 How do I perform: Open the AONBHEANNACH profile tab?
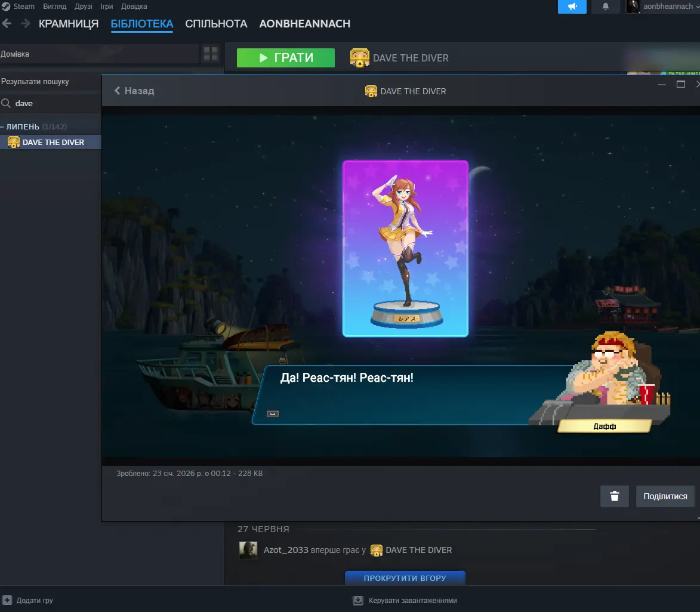pos(305,24)
